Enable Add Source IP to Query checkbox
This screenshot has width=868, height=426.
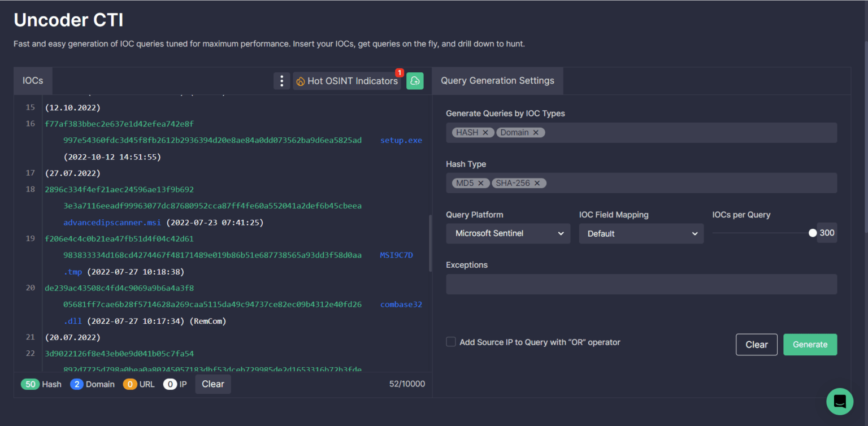pos(451,342)
